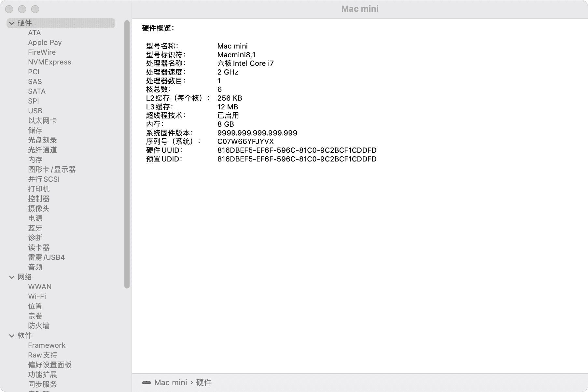
Task: Select 网络 category in the sidebar
Action: tap(25, 277)
